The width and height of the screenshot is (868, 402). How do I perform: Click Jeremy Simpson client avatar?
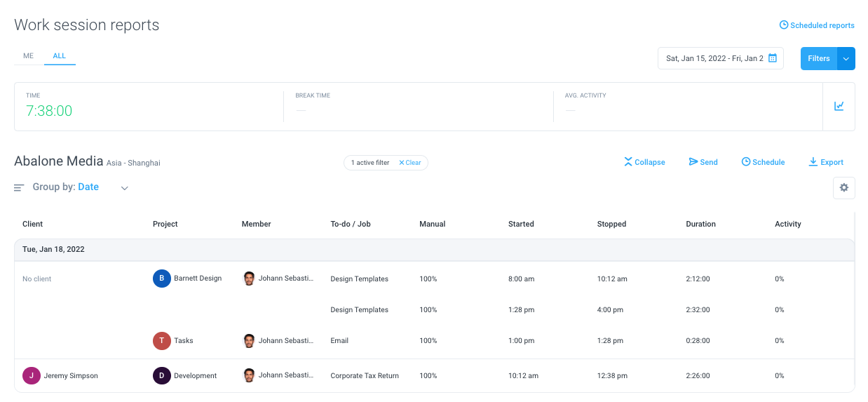coord(32,375)
